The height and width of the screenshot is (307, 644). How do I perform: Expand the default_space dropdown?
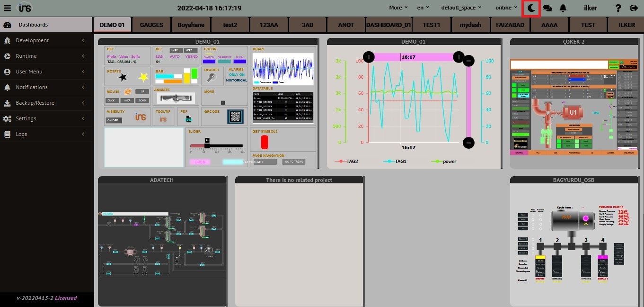[461, 8]
